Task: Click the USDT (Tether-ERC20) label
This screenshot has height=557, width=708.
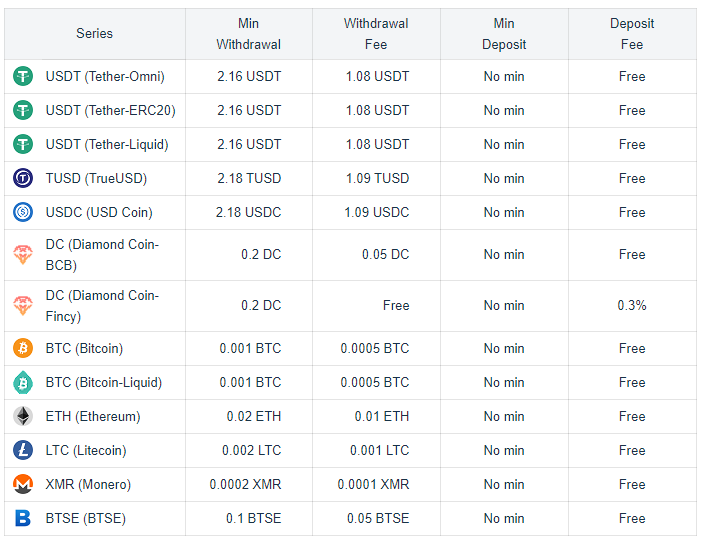Action: (x=110, y=111)
